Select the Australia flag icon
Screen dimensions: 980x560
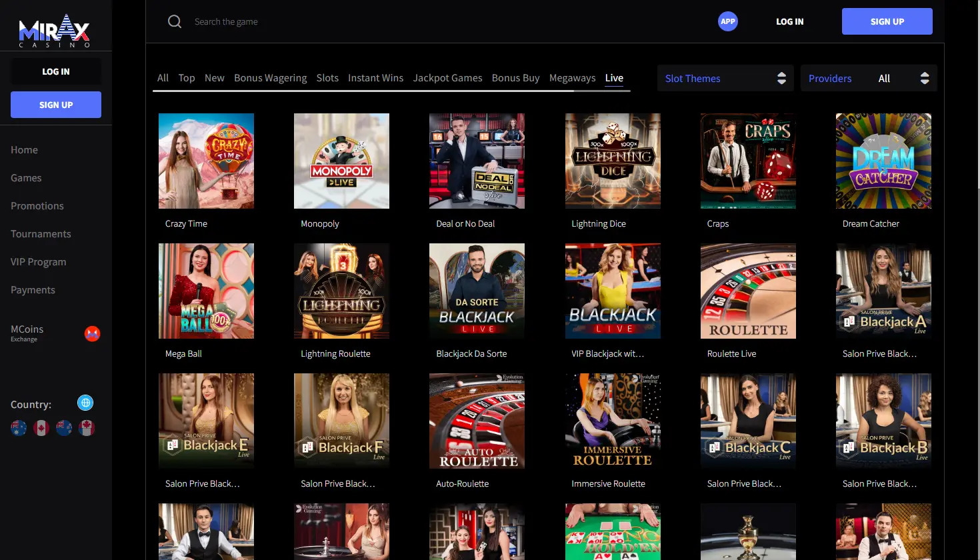click(19, 427)
